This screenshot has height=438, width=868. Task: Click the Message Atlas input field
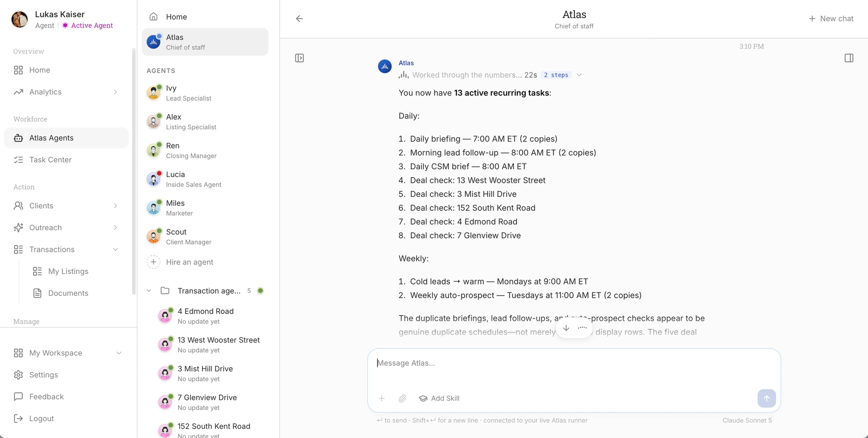click(574, 363)
